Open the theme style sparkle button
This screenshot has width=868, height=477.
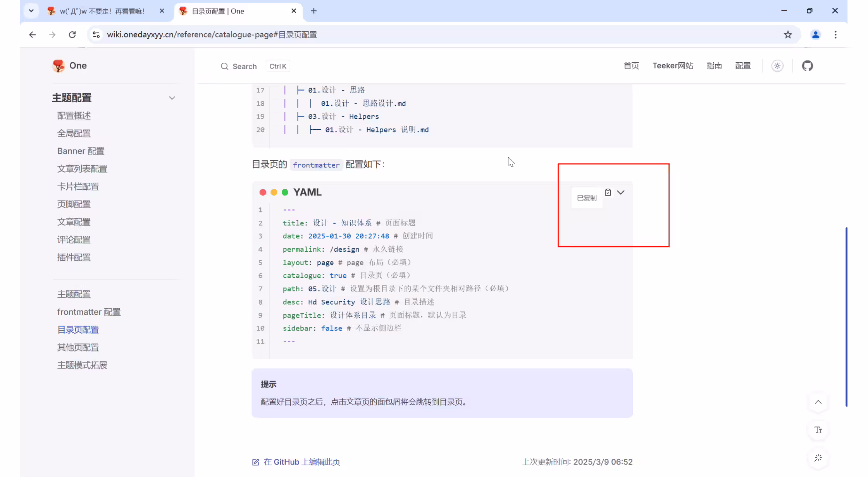(818, 458)
